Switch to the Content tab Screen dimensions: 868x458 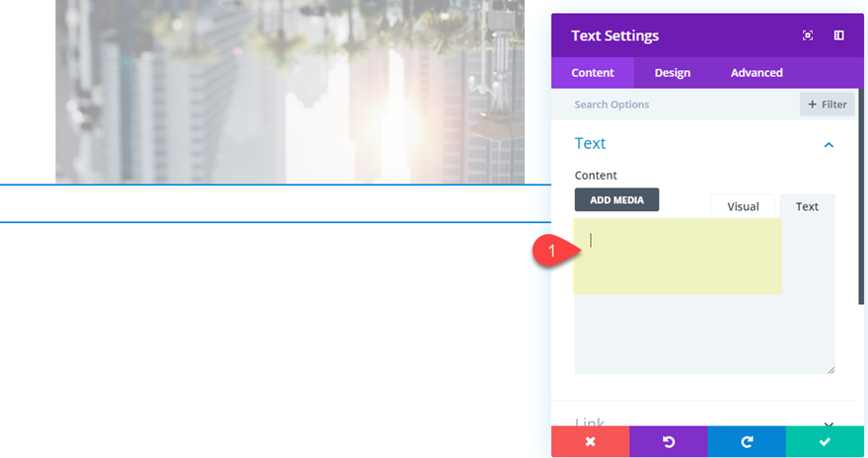click(593, 72)
